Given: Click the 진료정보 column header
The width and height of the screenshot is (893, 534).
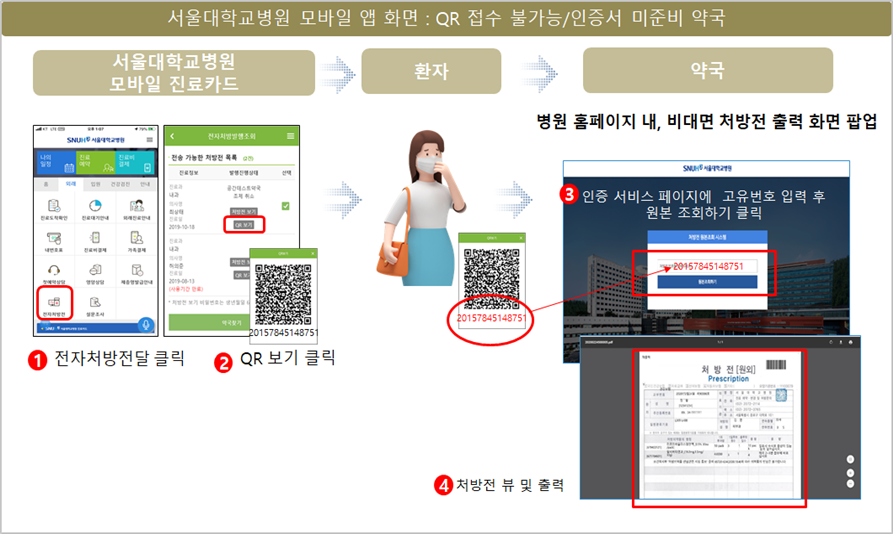Looking at the screenshot, I should (x=189, y=172).
